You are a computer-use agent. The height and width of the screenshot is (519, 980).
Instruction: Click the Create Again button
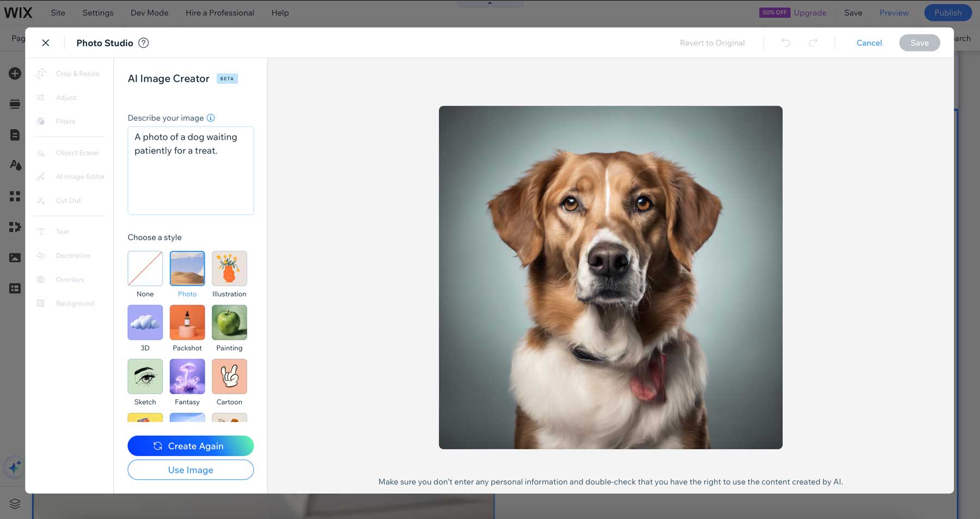(190, 446)
